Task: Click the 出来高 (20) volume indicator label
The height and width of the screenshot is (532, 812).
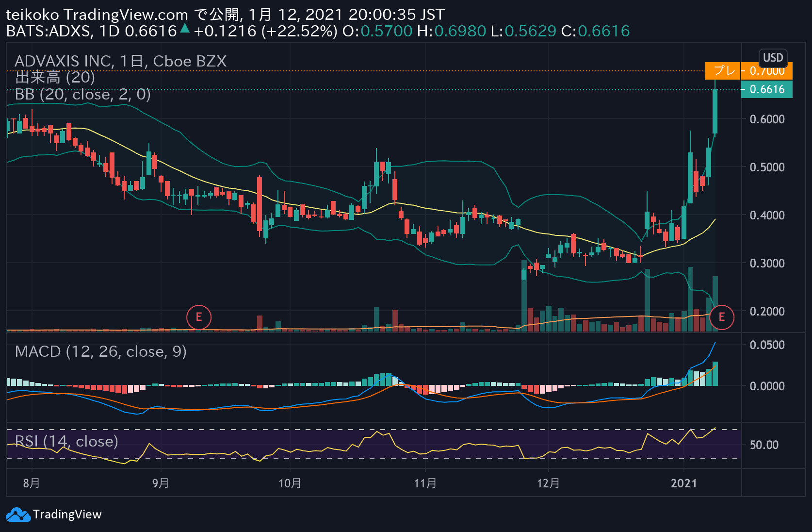Action: (x=55, y=77)
